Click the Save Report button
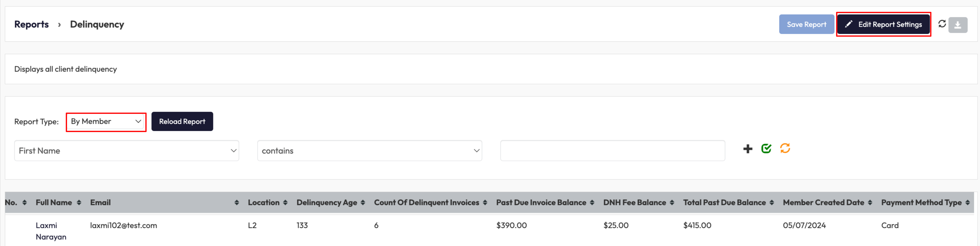The height and width of the screenshot is (246, 980). click(x=806, y=24)
